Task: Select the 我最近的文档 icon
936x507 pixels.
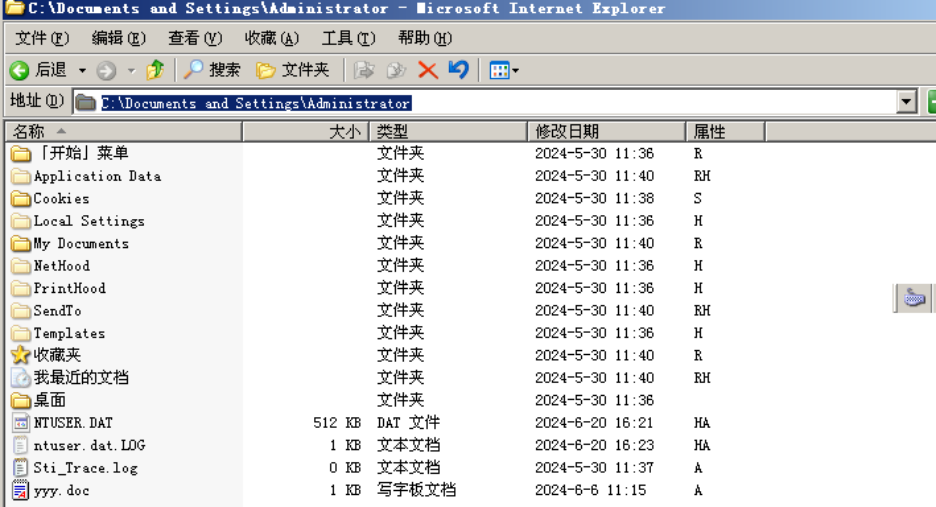Action: pos(21,378)
